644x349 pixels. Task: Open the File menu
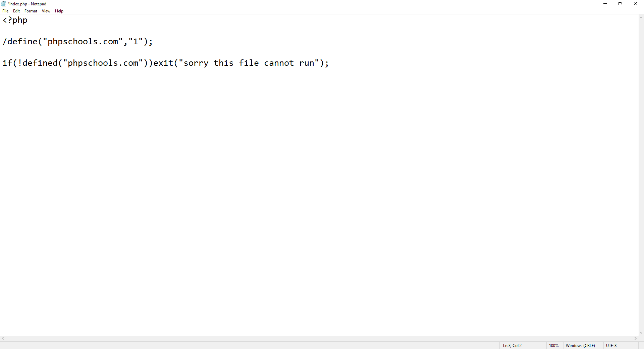(x=5, y=11)
